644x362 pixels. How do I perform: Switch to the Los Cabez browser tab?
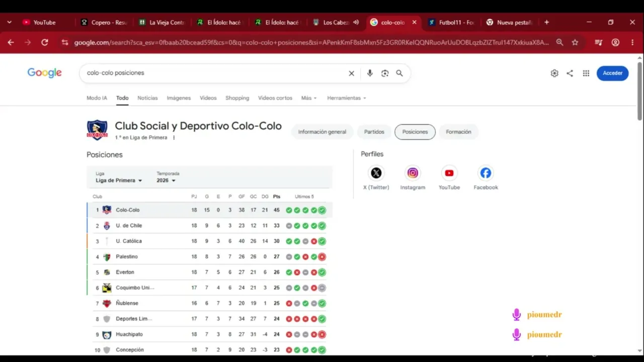pyautogui.click(x=336, y=22)
